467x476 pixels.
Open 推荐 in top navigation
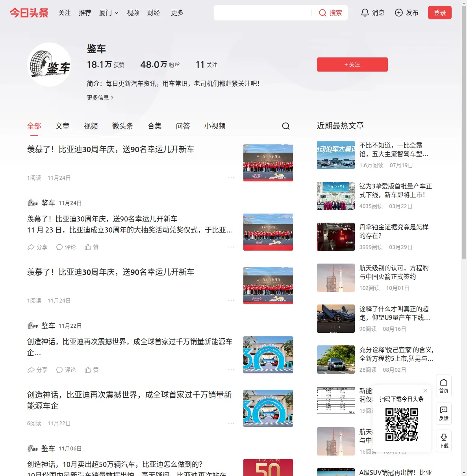85,13
